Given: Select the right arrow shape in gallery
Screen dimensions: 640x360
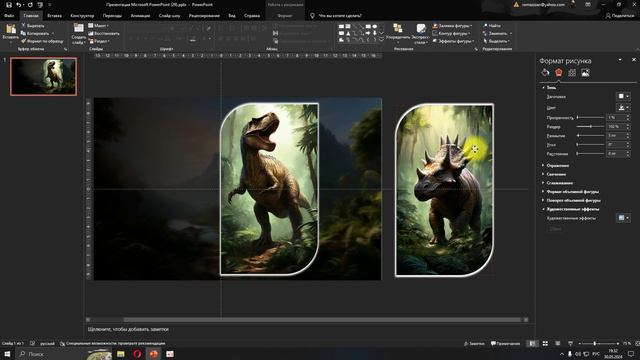Looking at the screenshot, I should (x=368, y=33).
